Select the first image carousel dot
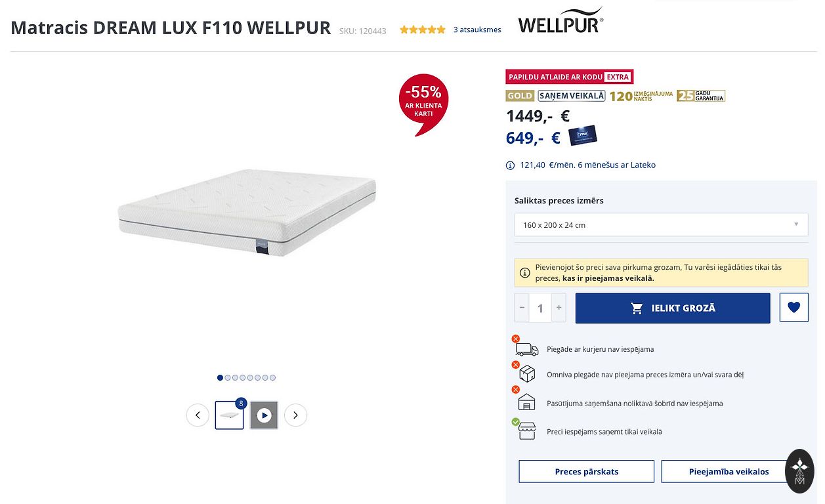Screen dimensions: 825x504 [220, 377]
